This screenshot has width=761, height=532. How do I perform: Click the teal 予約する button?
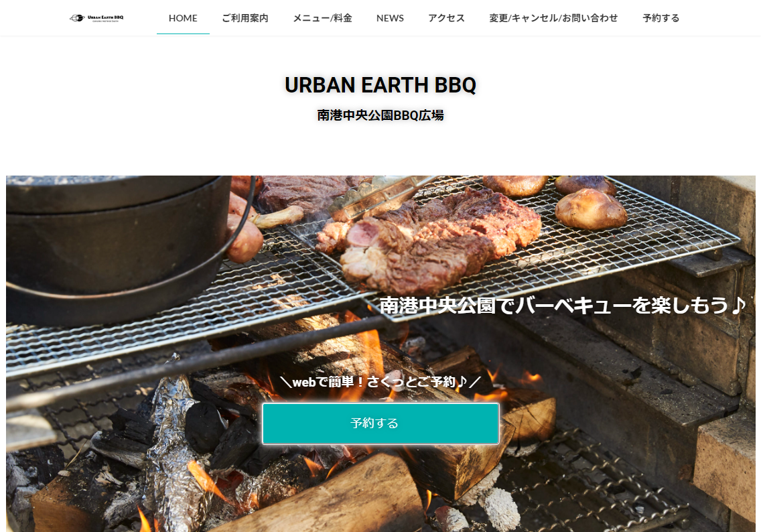[380, 423]
